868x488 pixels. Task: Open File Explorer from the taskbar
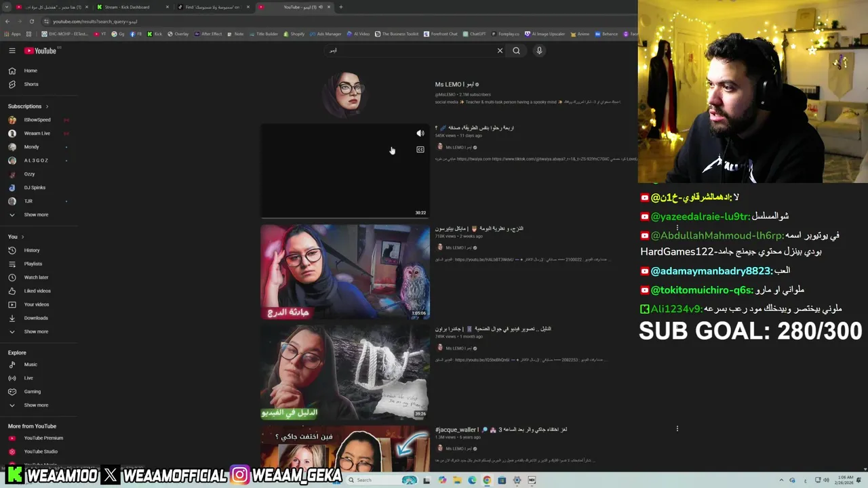coord(457,481)
